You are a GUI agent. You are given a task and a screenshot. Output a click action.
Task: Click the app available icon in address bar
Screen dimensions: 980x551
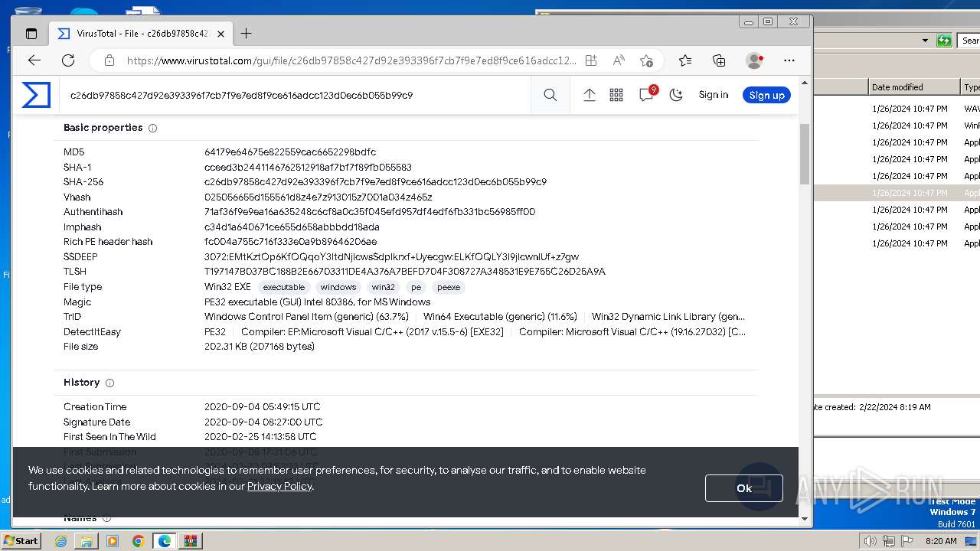pyautogui.click(x=591, y=60)
